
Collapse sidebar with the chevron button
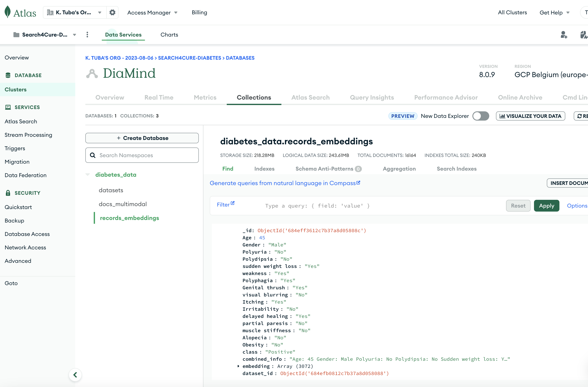tap(75, 375)
